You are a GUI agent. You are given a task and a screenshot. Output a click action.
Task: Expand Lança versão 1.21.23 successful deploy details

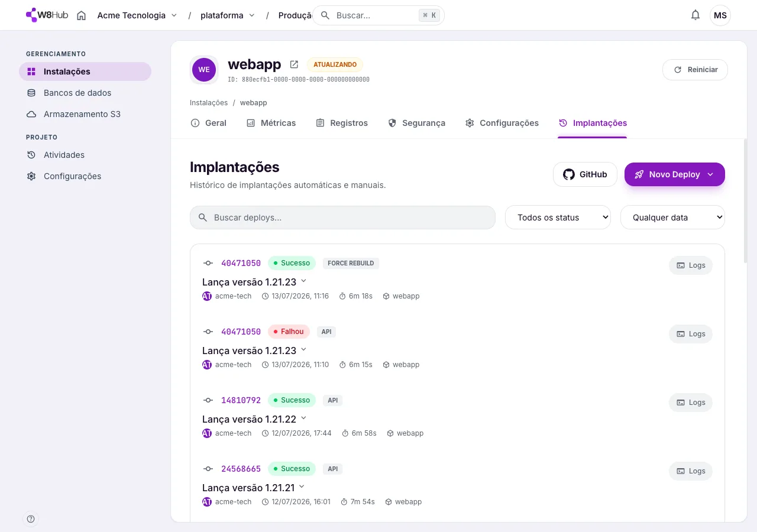(x=303, y=281)
